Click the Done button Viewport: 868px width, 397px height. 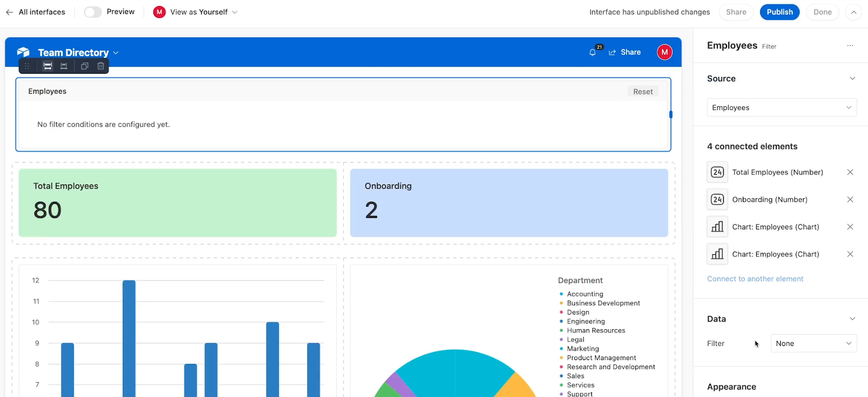[x=822, y=12]
